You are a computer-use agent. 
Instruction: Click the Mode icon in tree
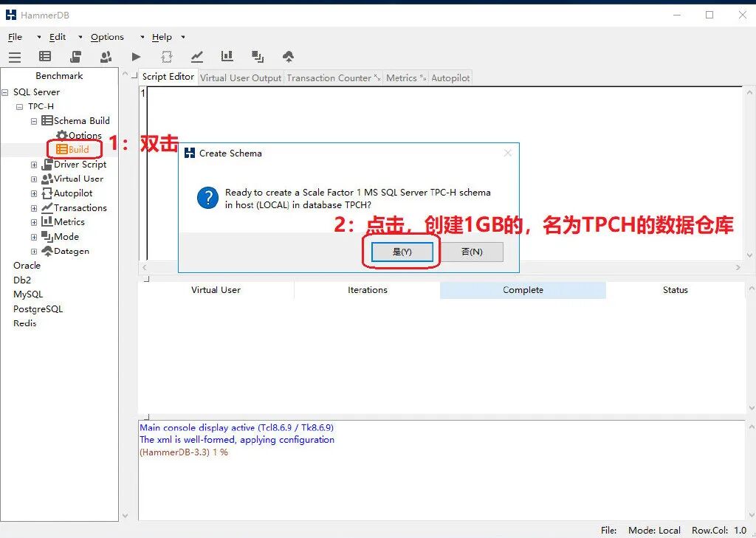47,237
